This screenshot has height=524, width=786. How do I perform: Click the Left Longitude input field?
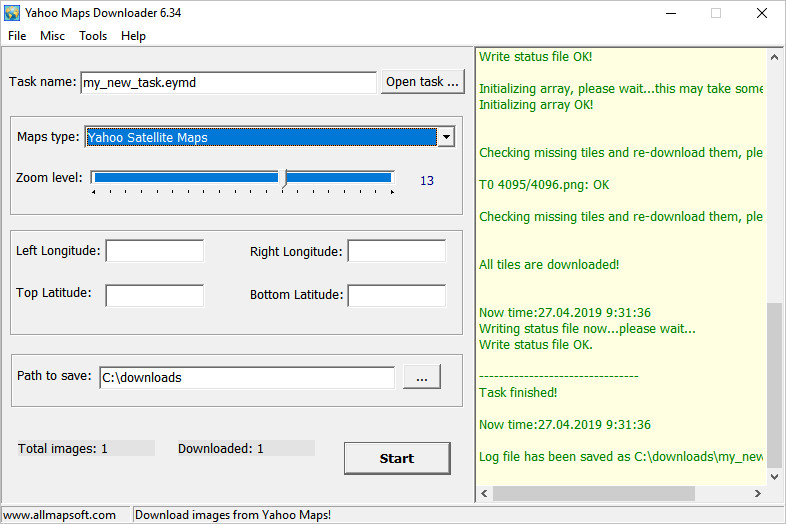coord(154,251)
